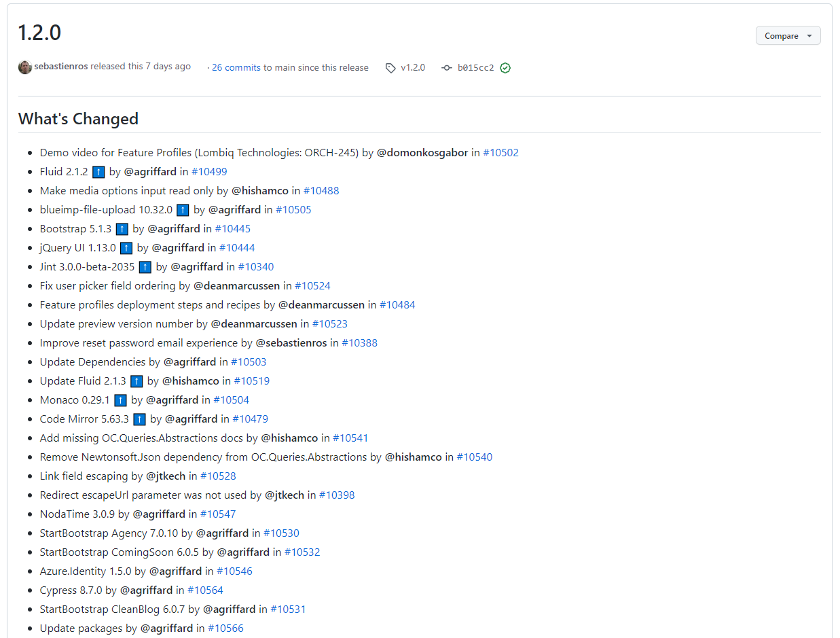Viewport: 840px width, 638px height.
Task: Open pull request #10502
Action: (x=500, y=153)
